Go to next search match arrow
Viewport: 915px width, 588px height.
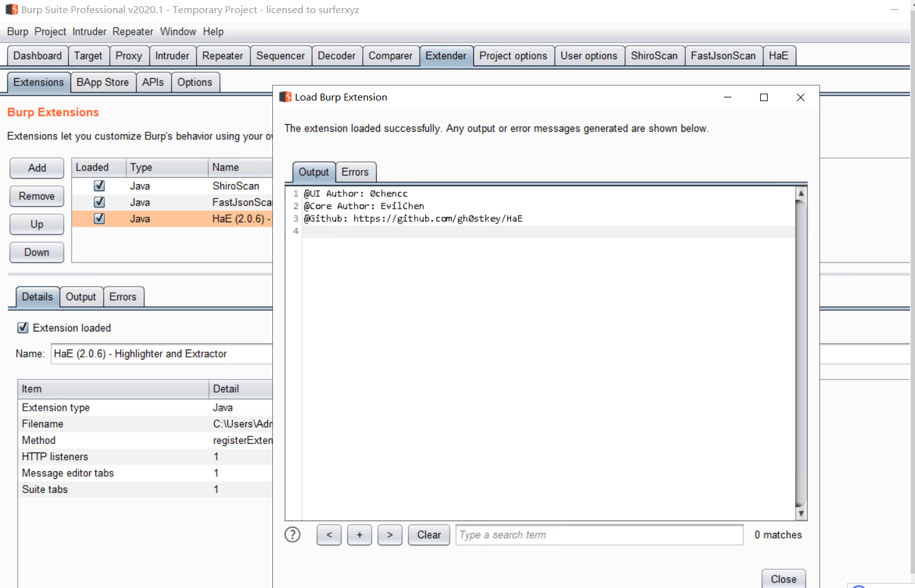pos(390,535)
